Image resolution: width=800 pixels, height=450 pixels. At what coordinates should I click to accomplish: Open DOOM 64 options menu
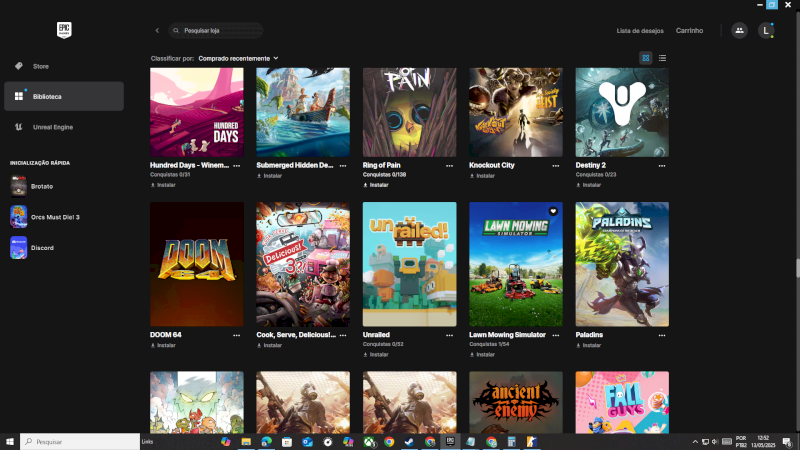(x=237, y=335)
